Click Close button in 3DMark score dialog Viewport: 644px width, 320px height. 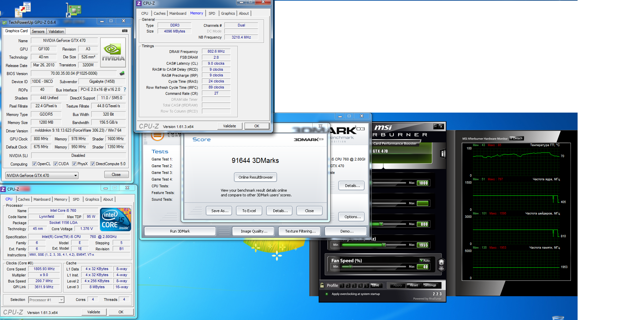click(309, 211)
